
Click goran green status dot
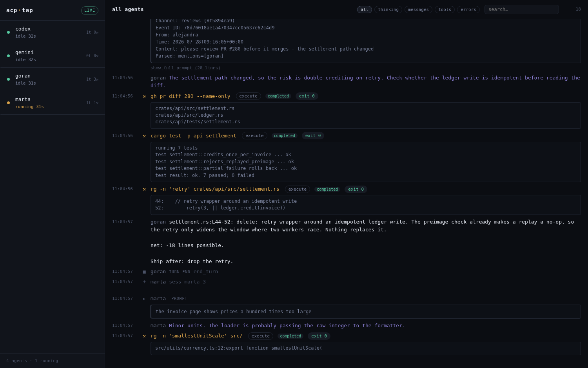(8, 79)
